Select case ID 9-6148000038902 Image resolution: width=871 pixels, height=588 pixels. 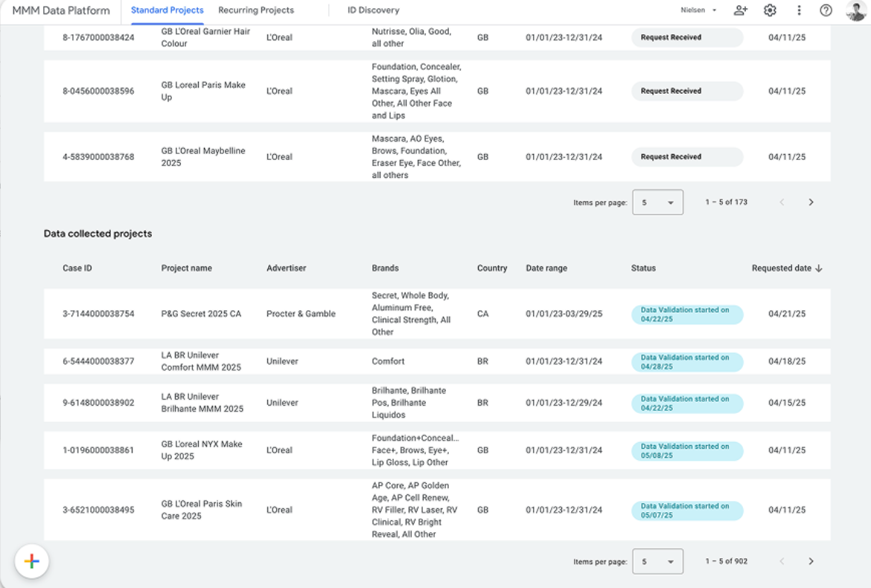click(x=98, y=403)
